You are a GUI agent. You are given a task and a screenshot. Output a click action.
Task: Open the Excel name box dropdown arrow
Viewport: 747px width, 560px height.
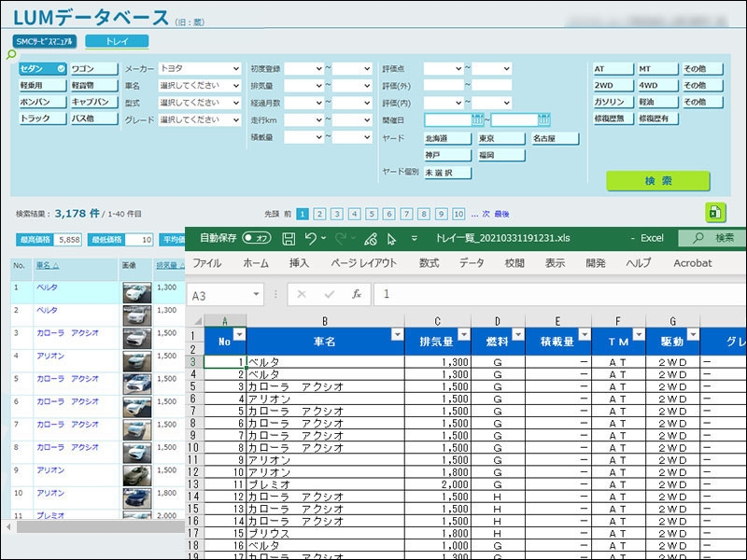256,294
